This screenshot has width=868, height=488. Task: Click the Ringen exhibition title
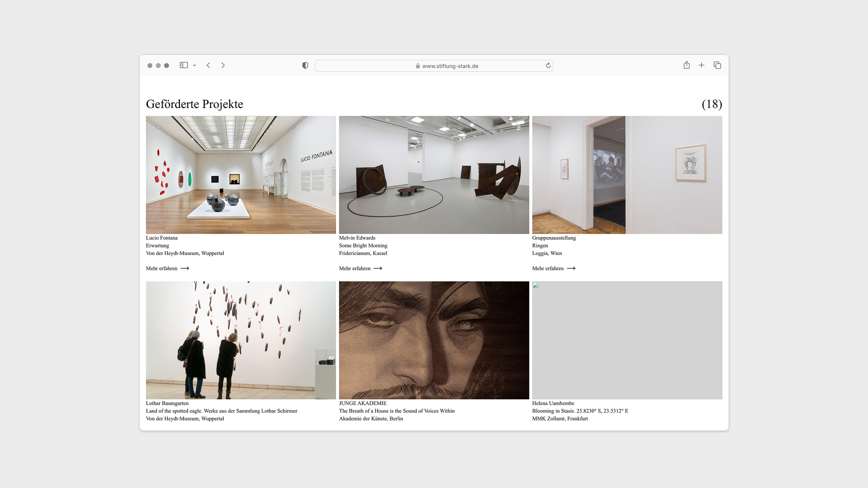pos(540,246)
